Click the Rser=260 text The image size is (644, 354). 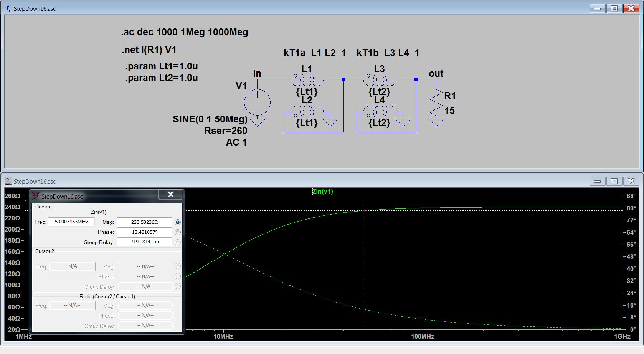[x=226, y=131]
